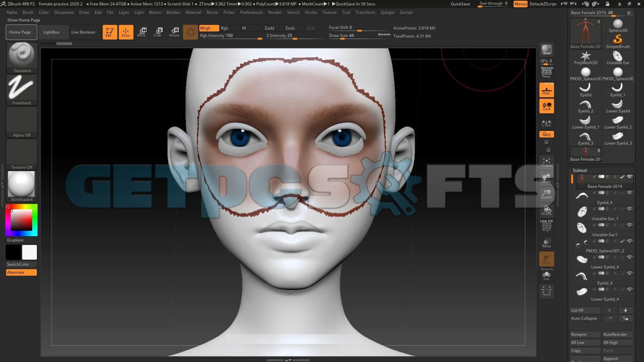Viewport: 644px width, 362px height.
Task: Toggle L.Sym local symmetry
Action: 546,123
